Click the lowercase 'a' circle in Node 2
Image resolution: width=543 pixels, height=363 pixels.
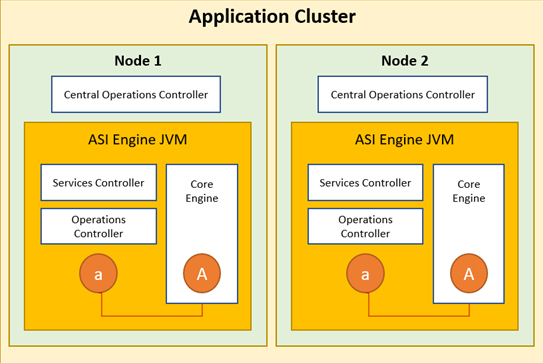point(365,274)
